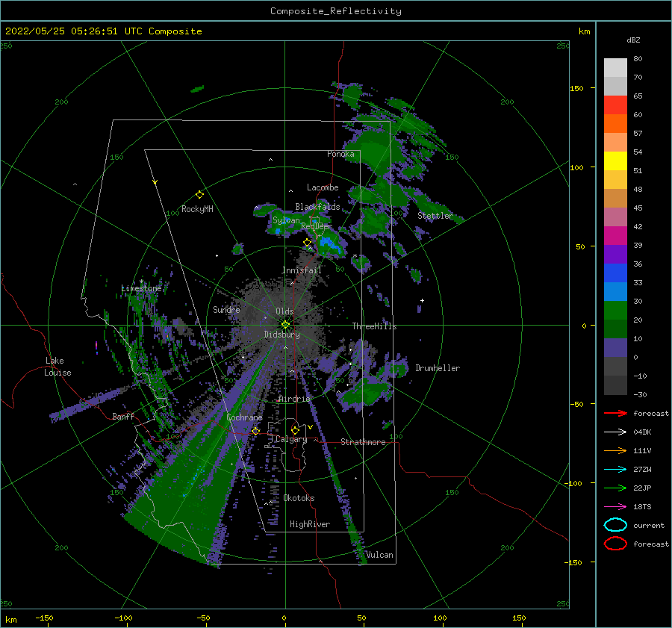Screen dimensions: 672x628
Task: Click the Ponoka label
Action: pyautogui.click(x=340, y=154)
